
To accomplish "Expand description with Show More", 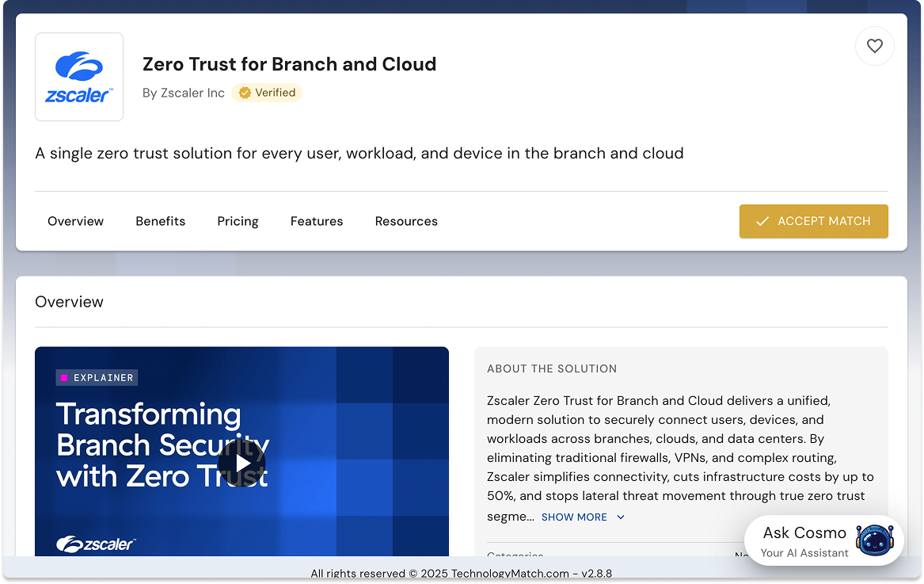I will pos(583,517).
